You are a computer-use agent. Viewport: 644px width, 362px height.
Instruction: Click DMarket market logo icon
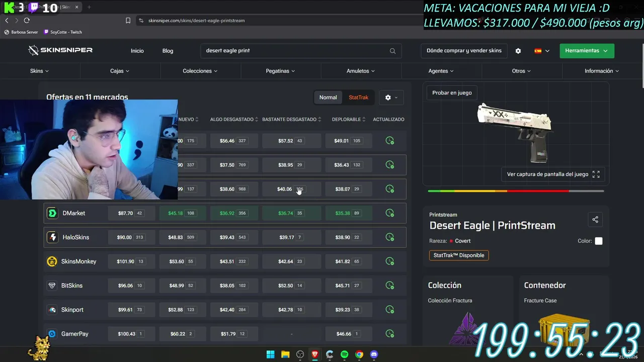point(52,213)
